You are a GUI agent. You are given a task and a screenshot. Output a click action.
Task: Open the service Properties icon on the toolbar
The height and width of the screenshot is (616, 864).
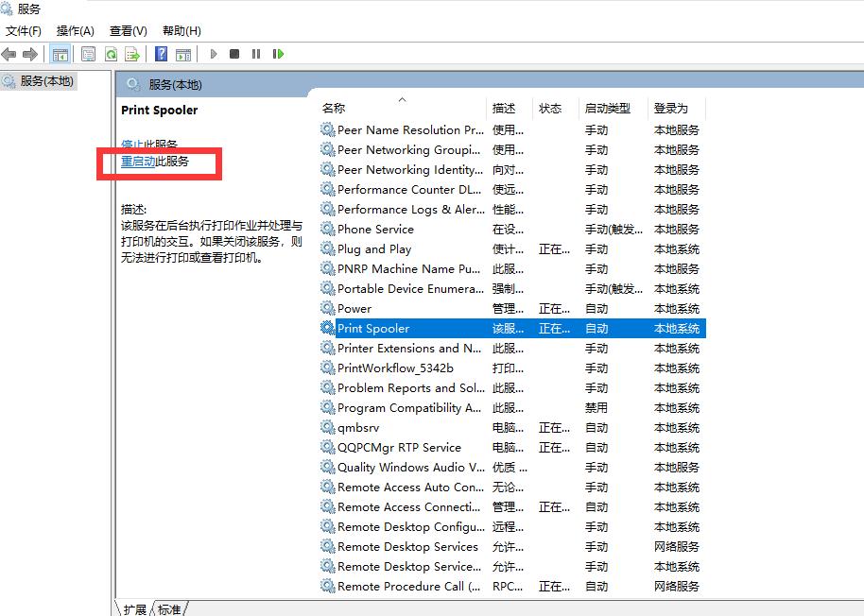[x=86, y=54]
